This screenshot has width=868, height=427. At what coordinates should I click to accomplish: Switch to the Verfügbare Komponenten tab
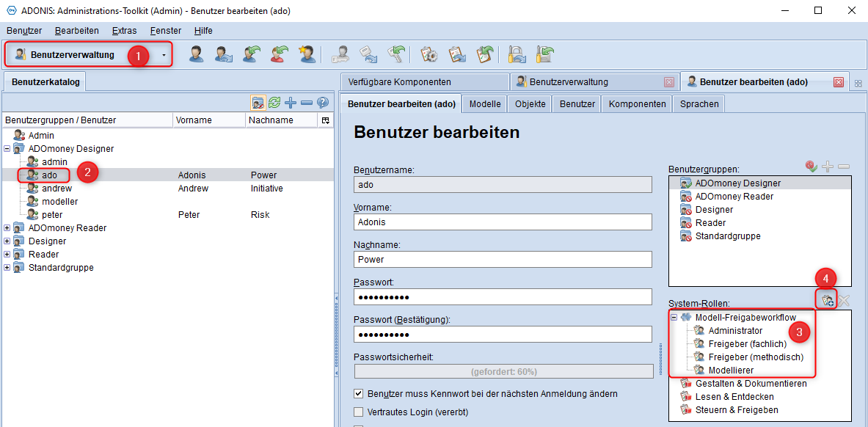coord(425,82)
